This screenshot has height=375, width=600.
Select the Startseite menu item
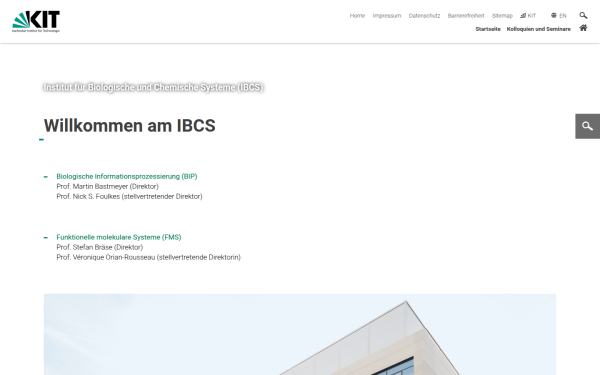(x=488, y=29)
